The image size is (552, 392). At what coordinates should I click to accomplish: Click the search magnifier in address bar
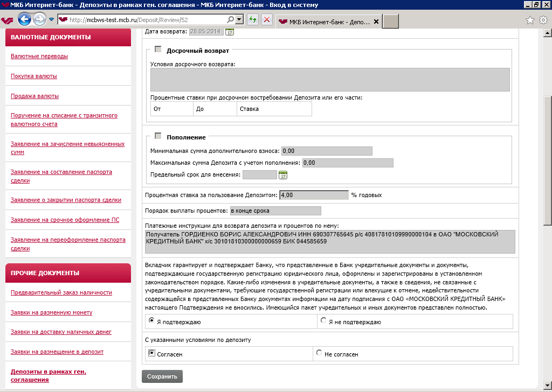pos(230,20)
